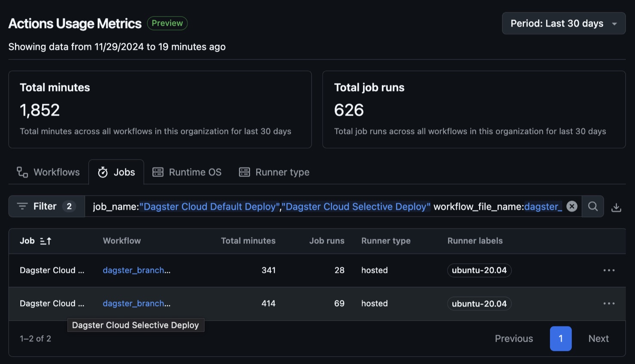Click the Preview badge next to the title
Viewport: 635px width, 364px height.
[x=167, y=23]
